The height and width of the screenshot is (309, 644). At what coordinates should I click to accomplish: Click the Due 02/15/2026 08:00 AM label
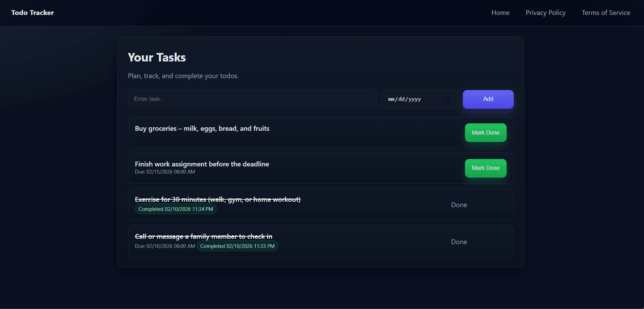click(x=165, y=172)
